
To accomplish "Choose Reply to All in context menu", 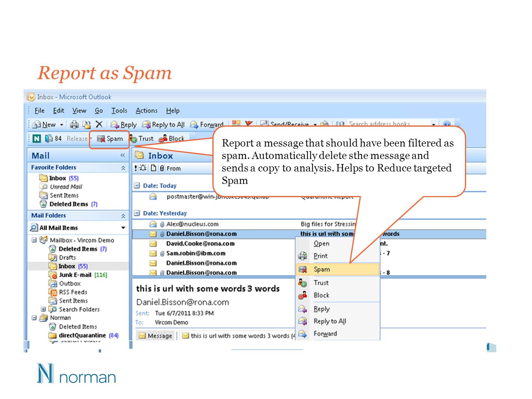I will (338, 321).
